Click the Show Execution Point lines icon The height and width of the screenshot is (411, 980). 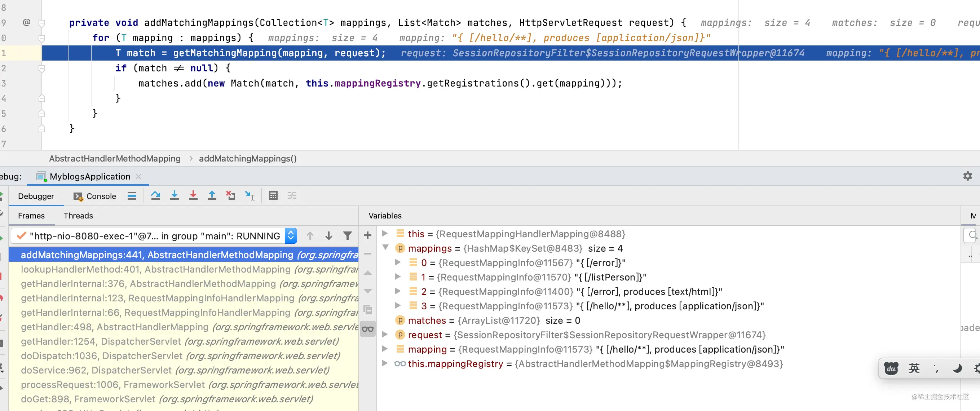(132, 196)
